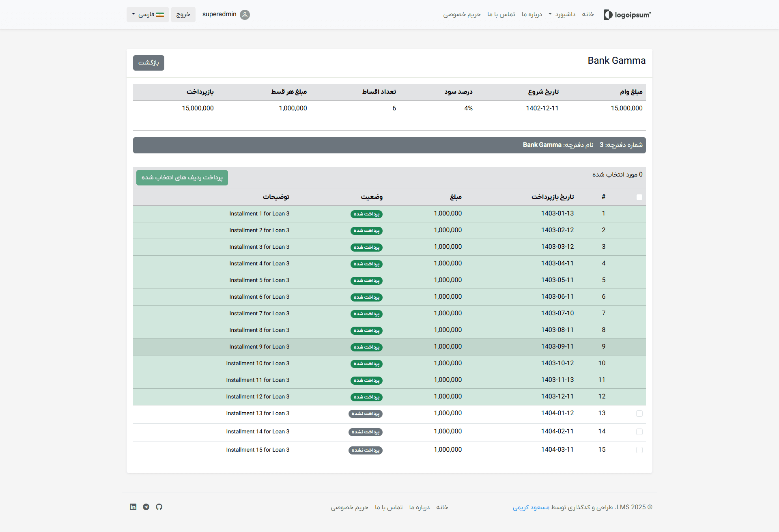Click 'Installment 12 for Loan 3' description
The image size is (779, 532).
258,397
